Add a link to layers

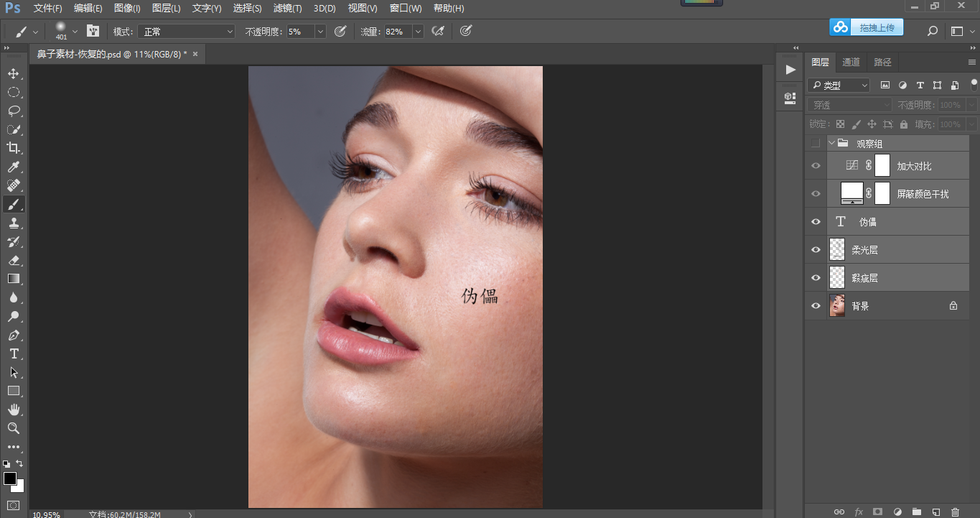click(839, 512)
